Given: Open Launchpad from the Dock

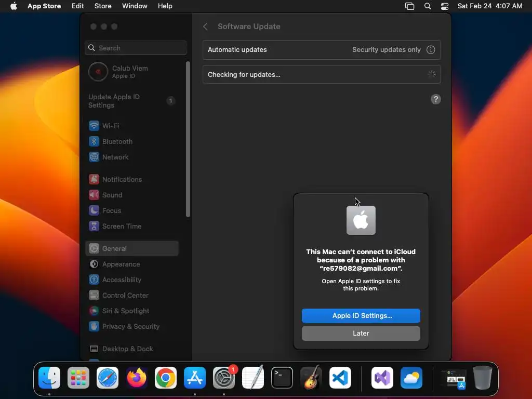Looking at the screenshot, I should tap(78, 378).
